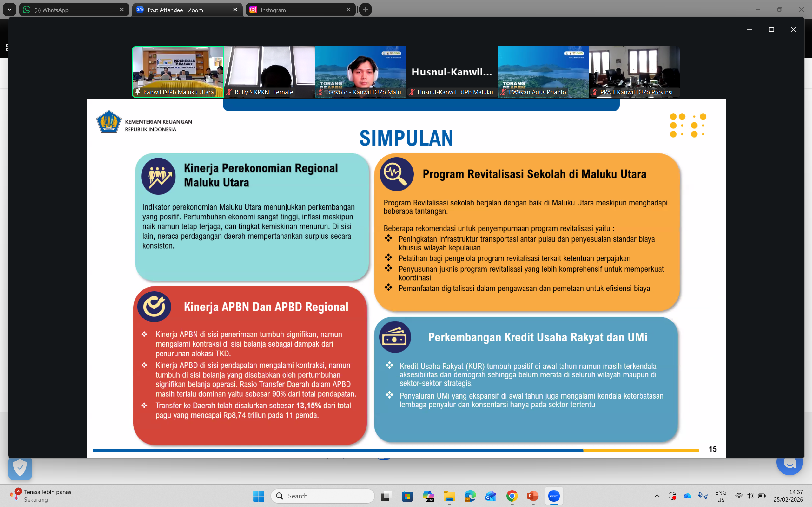
Task: Open PowerPoint from the taskbar
Action: point(533,496)
